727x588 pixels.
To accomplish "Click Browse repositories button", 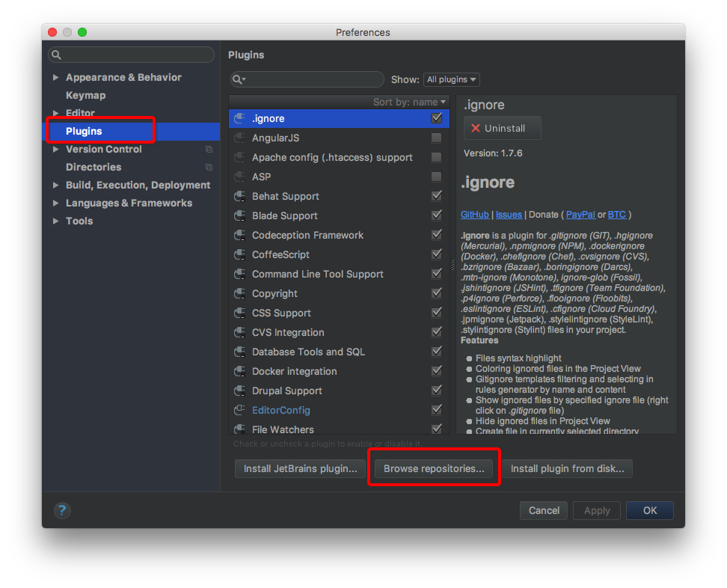I will pyautogui.click(x=434, y=469).
